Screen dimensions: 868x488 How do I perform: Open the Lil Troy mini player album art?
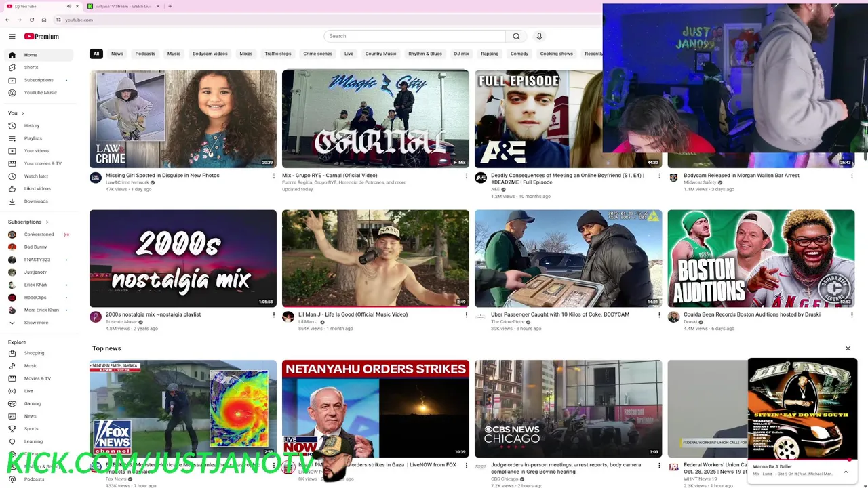point(802,409)
